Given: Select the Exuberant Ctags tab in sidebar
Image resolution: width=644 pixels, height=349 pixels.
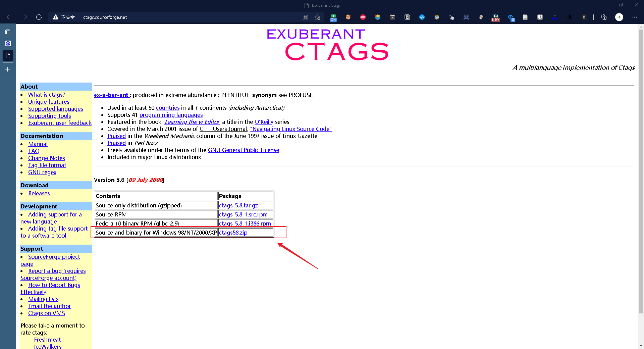Looking at the screenshot, I should [x=8, y=55].
